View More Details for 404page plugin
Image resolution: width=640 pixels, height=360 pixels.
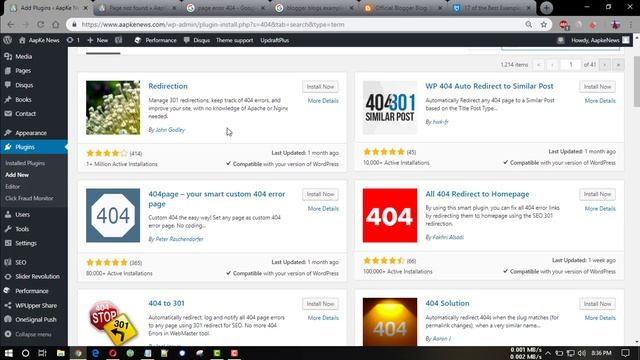coord(323,209)
